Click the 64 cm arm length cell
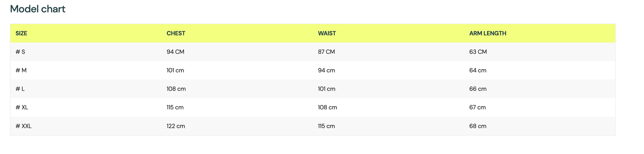This screenshot has height=154, width=644. 478,71
